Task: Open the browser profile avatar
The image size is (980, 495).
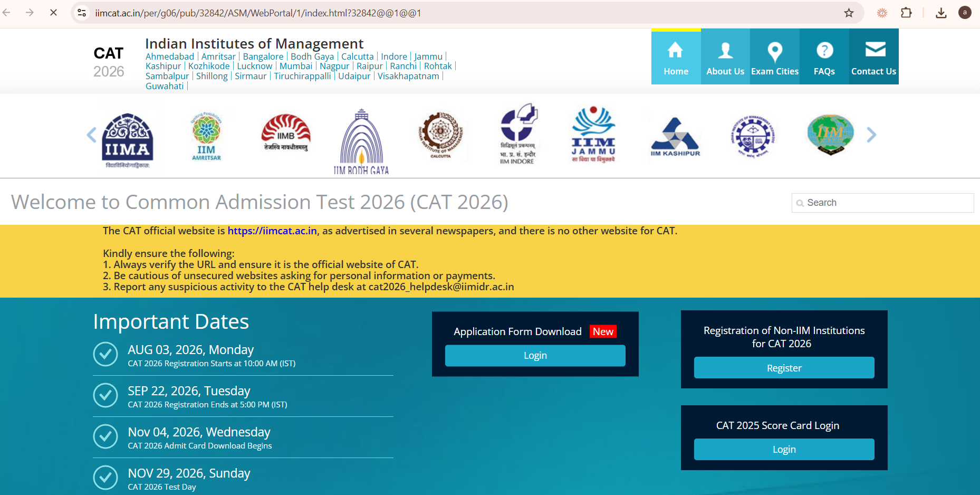Action: tap(965, 13)
